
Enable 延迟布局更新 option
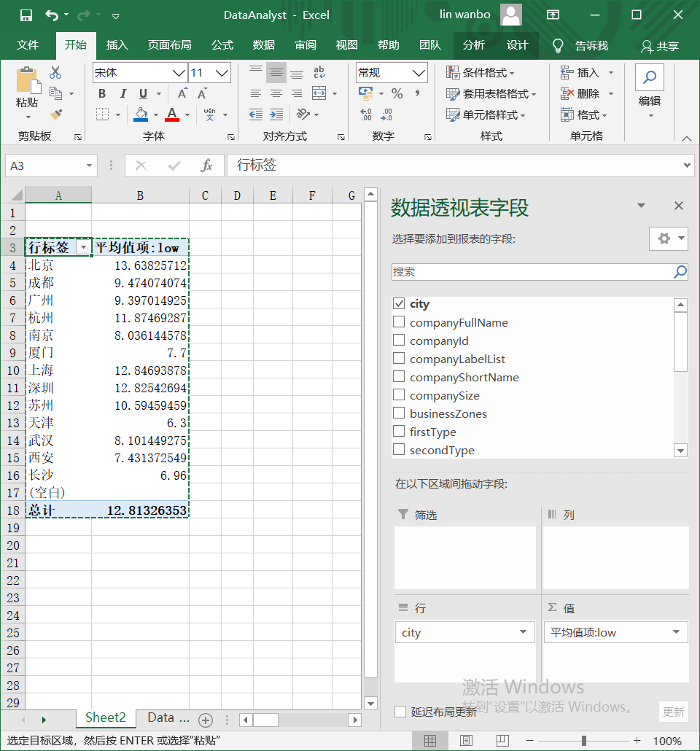tap(398, 712)
